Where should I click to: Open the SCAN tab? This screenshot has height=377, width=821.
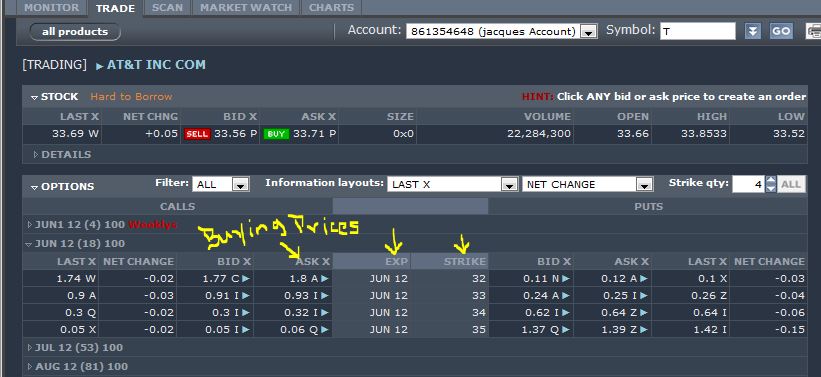[x=168, y=7]
